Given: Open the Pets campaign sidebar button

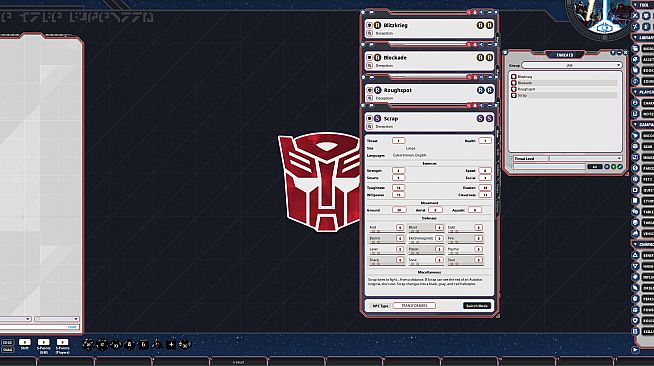Looking at the screenshot, I should pyautogui.click(x=644, y=179).
